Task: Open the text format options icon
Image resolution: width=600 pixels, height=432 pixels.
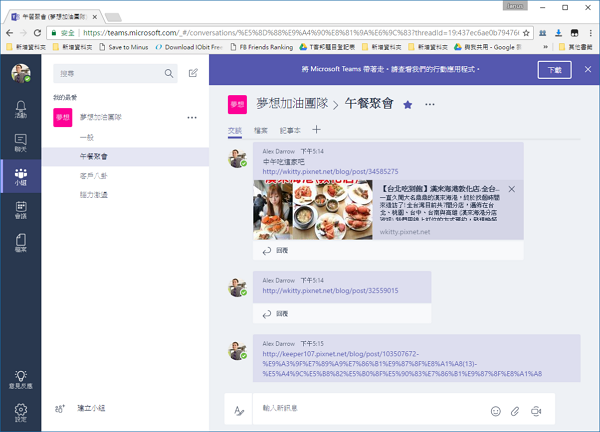Action: [239, 411]
